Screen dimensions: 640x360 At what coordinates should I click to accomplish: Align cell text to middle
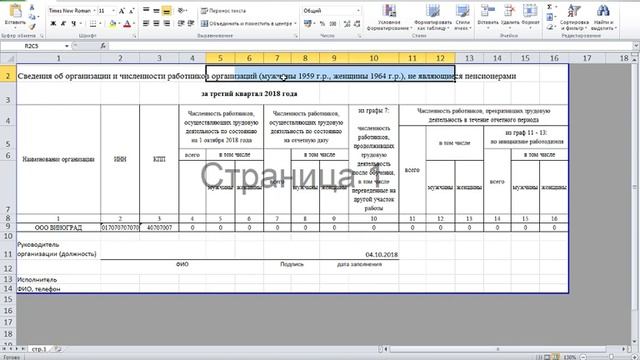tap(156, 11)
